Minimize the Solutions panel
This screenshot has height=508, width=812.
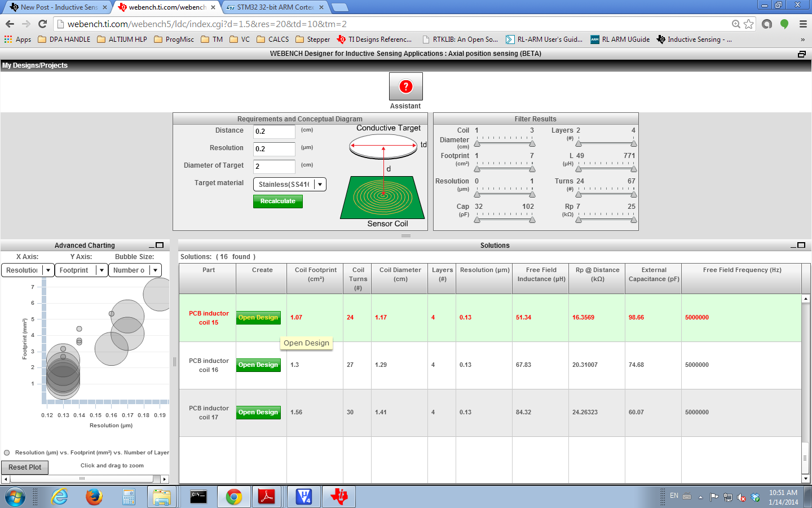coord(793,246)
